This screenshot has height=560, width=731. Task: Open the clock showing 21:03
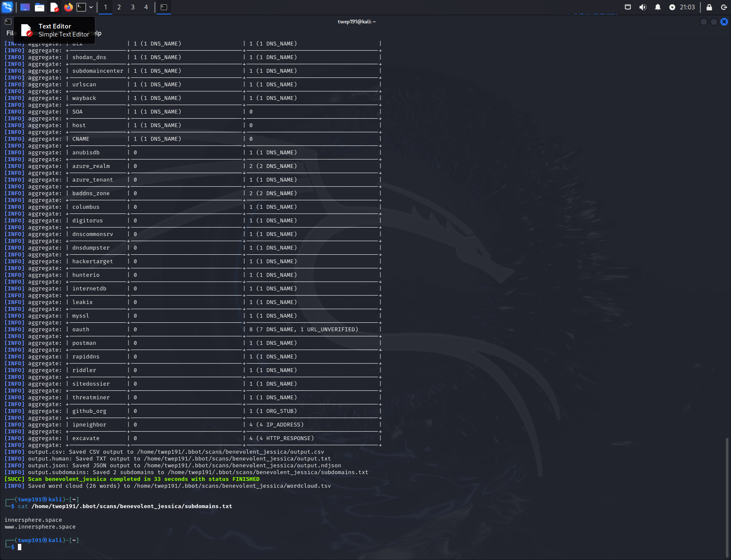(687, 7)
